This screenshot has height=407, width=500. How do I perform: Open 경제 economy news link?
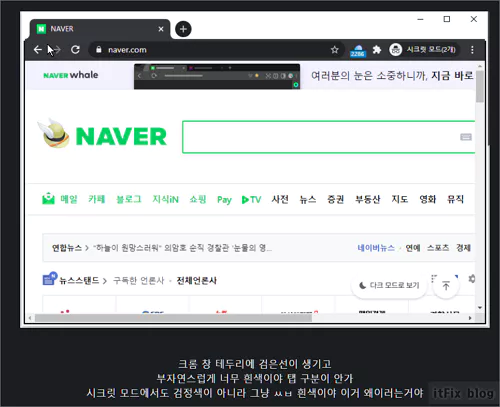click(x=463, y=248)
